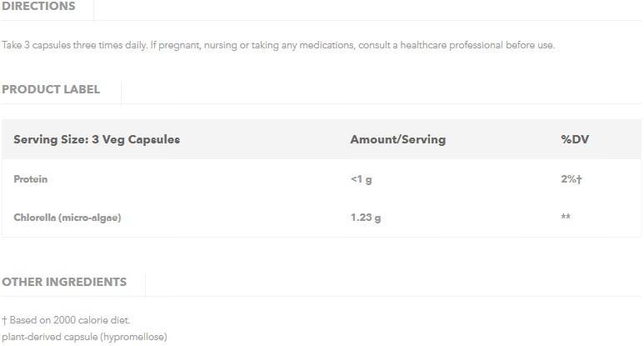This screenshot has width=644, height=346.
Task: Click the <1 g protein amount
Action: coord(362,179)
